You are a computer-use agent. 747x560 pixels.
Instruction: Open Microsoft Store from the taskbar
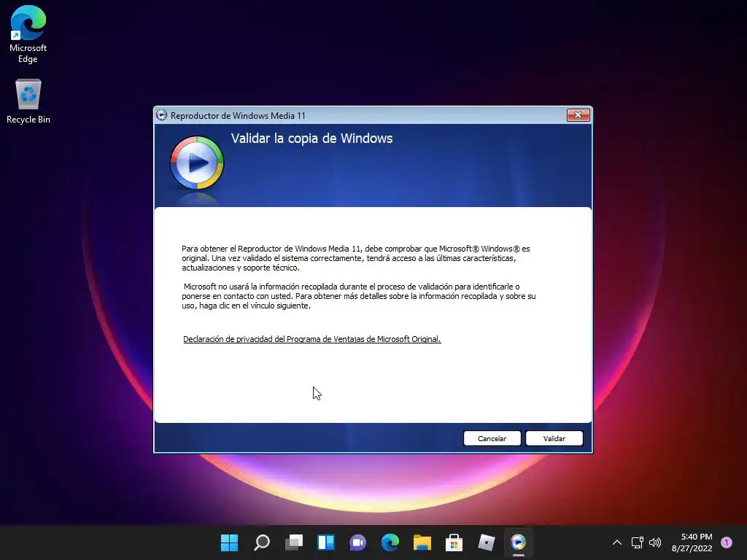(x=454, y=542)
